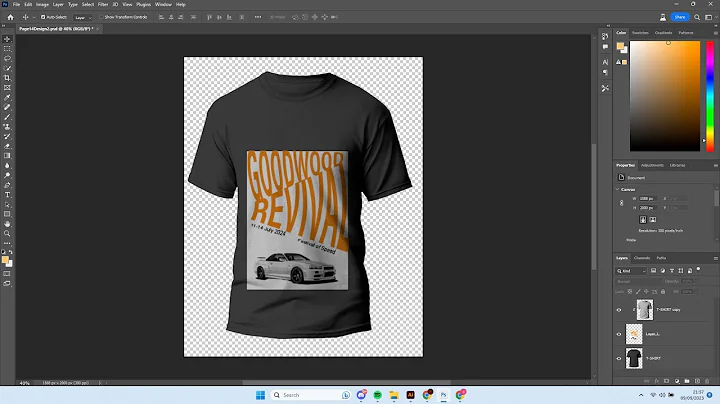Select the Eyedropper tool

[x=7, y=97]
